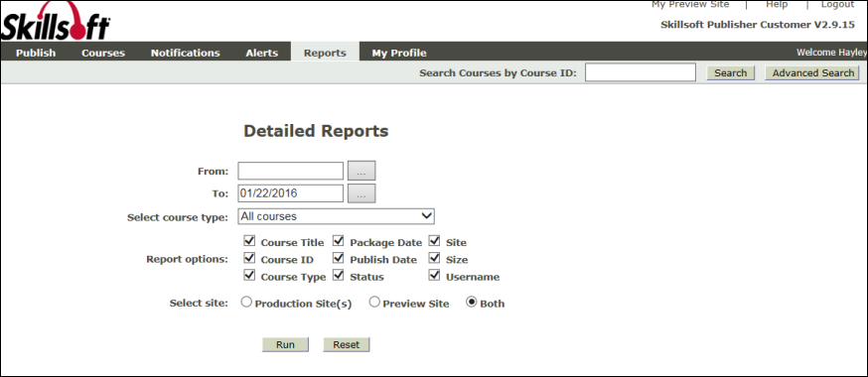The width and height of the screenshot is (868, 377).
Task: Open the To date picker button
Action: tap(362, 193)
